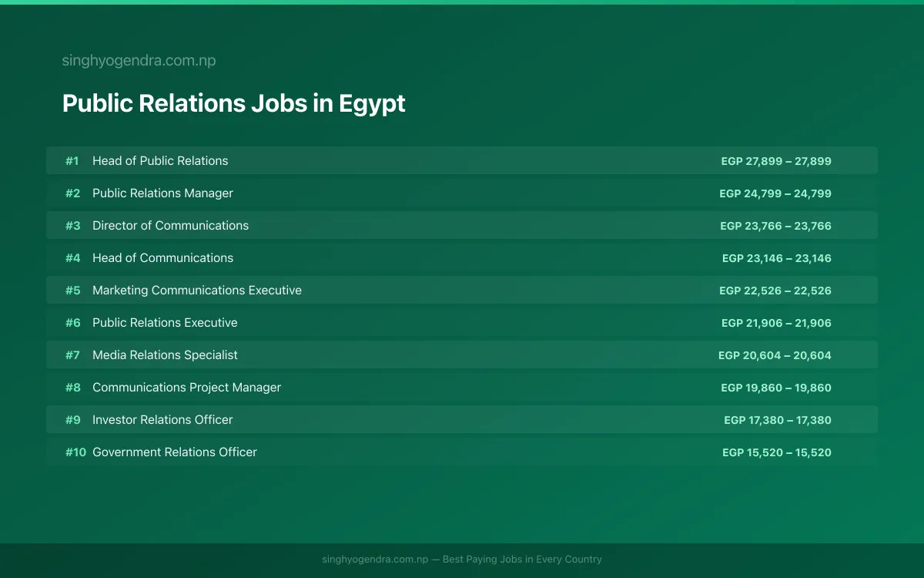This screenshot has width=924, height=578.
Task: Select Marketing Communications Executive job title
Action: point(197,291)
